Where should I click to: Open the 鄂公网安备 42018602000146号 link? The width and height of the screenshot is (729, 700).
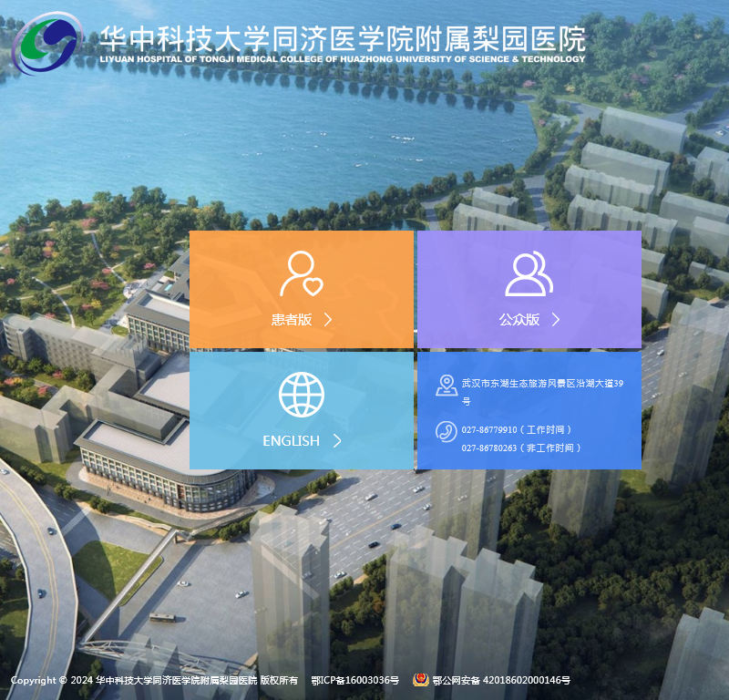pyautogui.click(x=502, y=679)
